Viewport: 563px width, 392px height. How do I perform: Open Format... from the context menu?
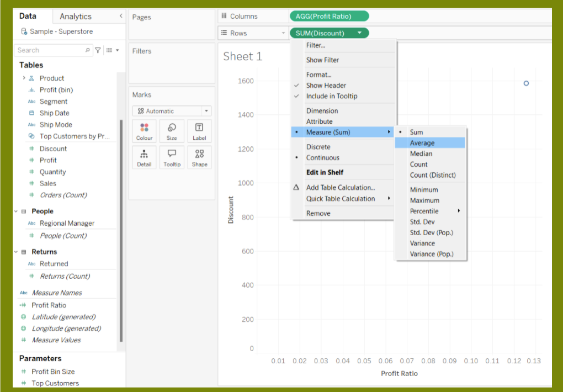pos(318,75)
